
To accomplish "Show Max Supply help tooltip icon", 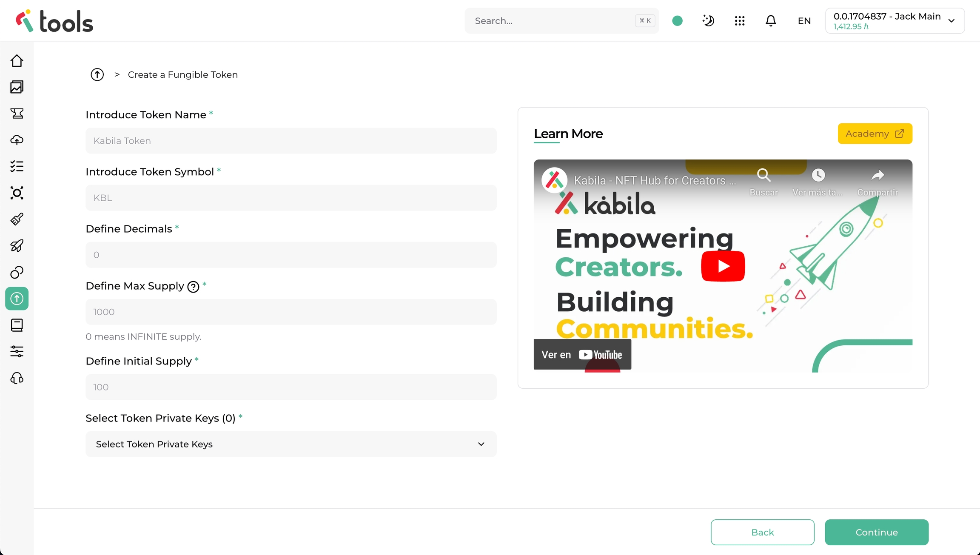I will tap(193, 287).
